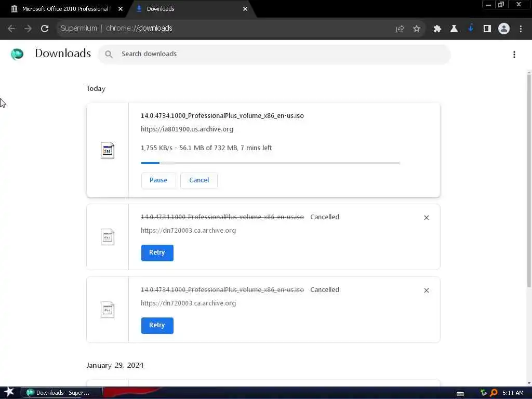532x399 pixels.
Task: Show the toolbar downloads arrow indicator
Action: tap(470, 29)
